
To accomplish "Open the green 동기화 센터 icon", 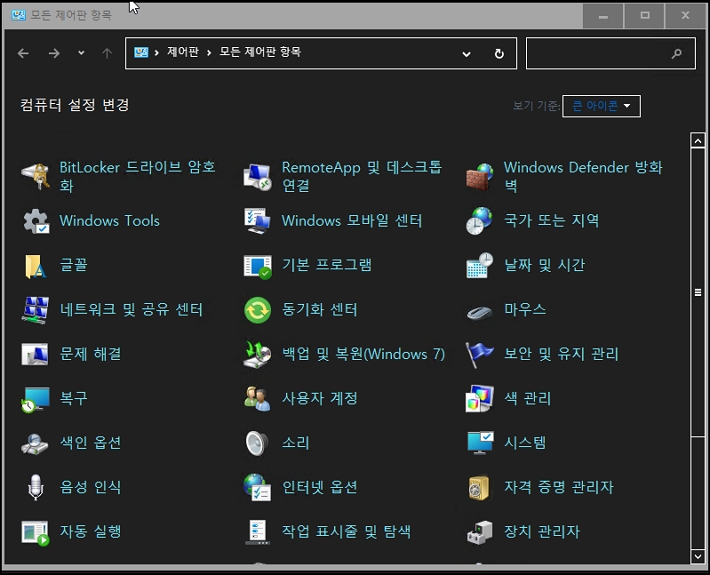I will (258, 310).
